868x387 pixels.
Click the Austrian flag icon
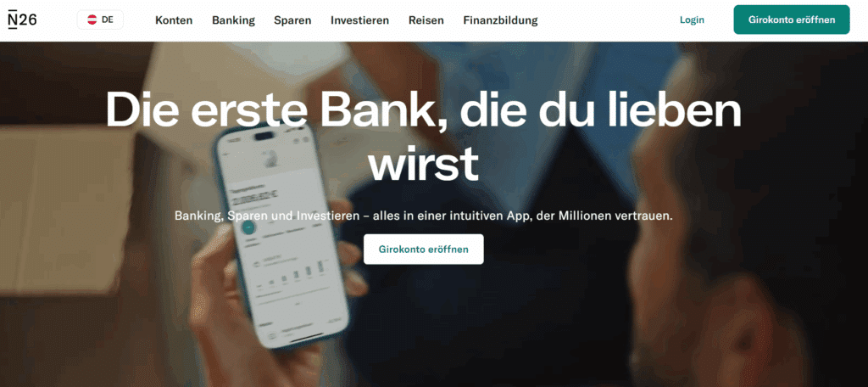(x=92, y=20)
